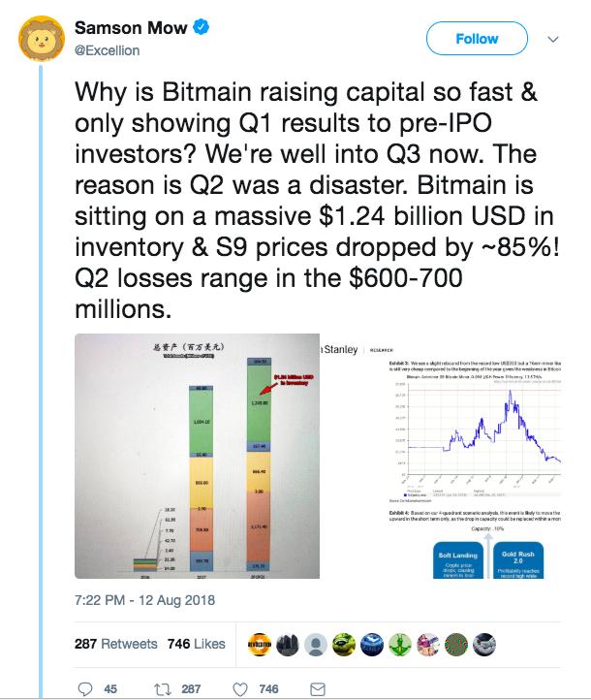View the 746 Likes list
This screenshot has width=591, height=700.
197,644
